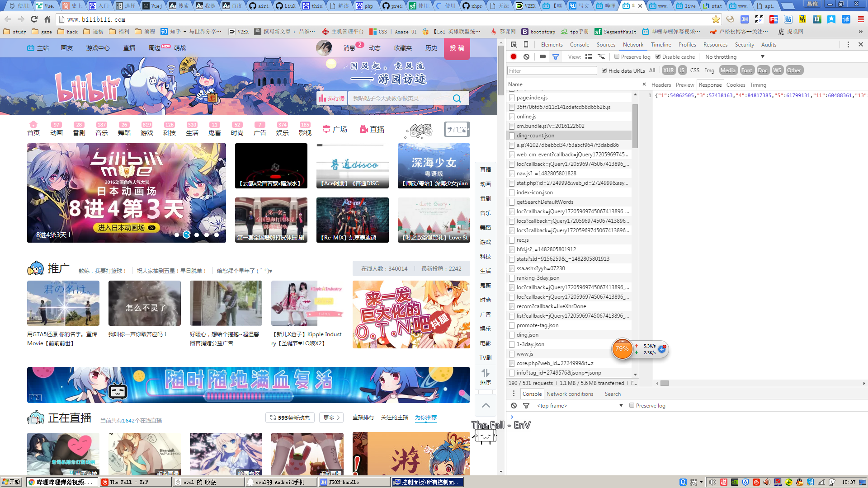Switch to the Sources panel

tap(606, 44)
